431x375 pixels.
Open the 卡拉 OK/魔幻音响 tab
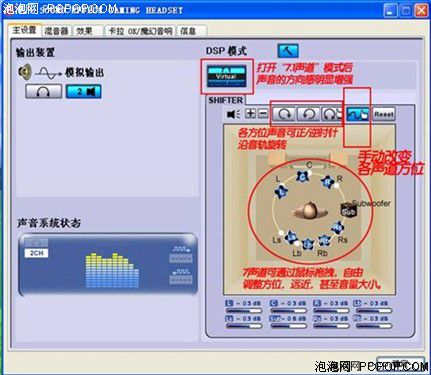click(x=140, y=31)
